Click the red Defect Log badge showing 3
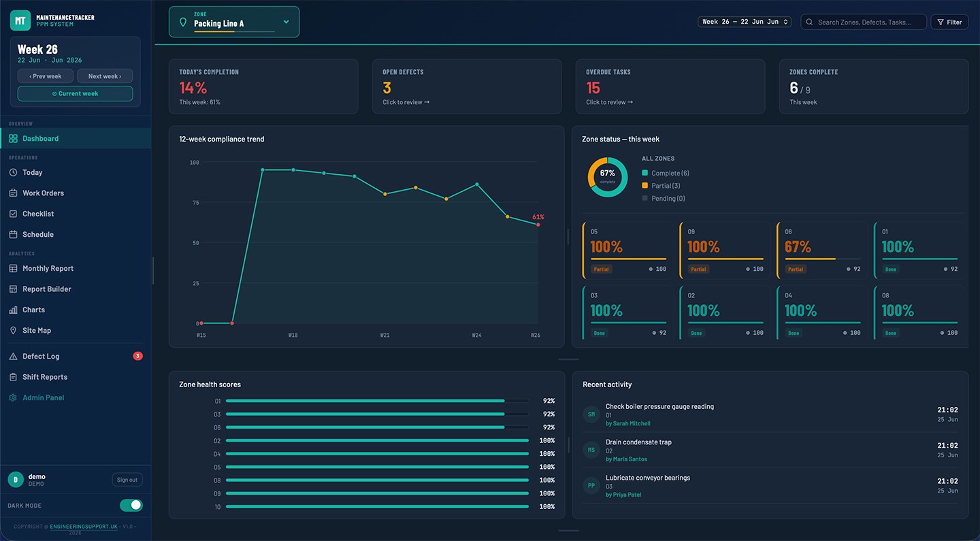980x541 pixels. click(x=137, y=356)
